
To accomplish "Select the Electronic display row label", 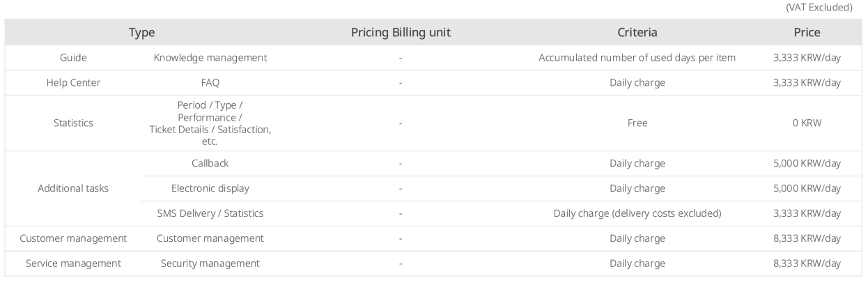I will [210, 189].
